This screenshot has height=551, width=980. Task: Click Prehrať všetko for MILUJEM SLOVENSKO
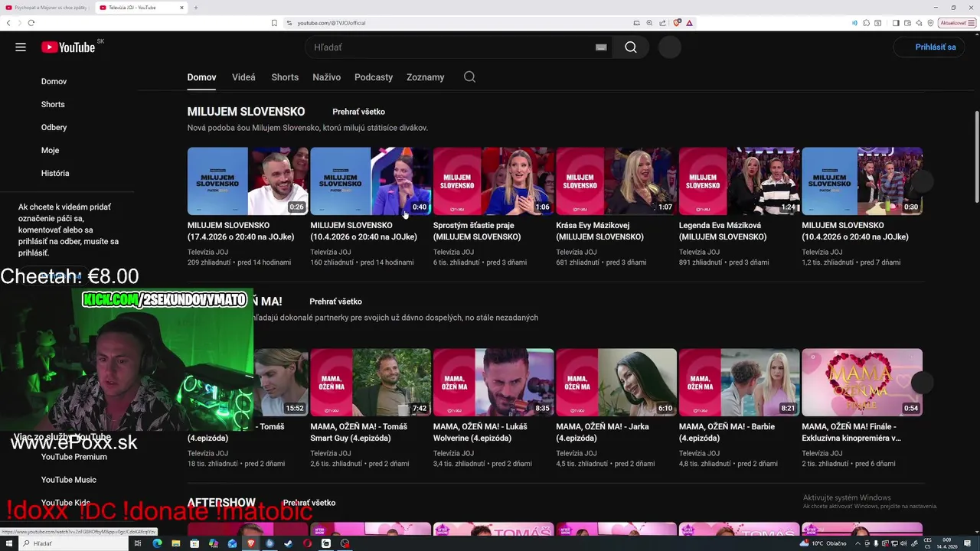coord(358,112)
